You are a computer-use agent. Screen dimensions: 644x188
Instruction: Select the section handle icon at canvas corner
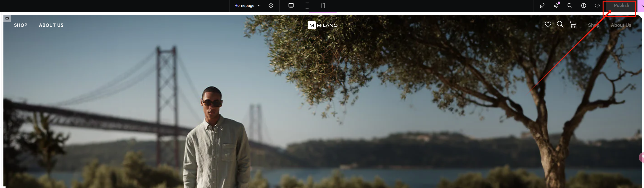coord(7,19)
